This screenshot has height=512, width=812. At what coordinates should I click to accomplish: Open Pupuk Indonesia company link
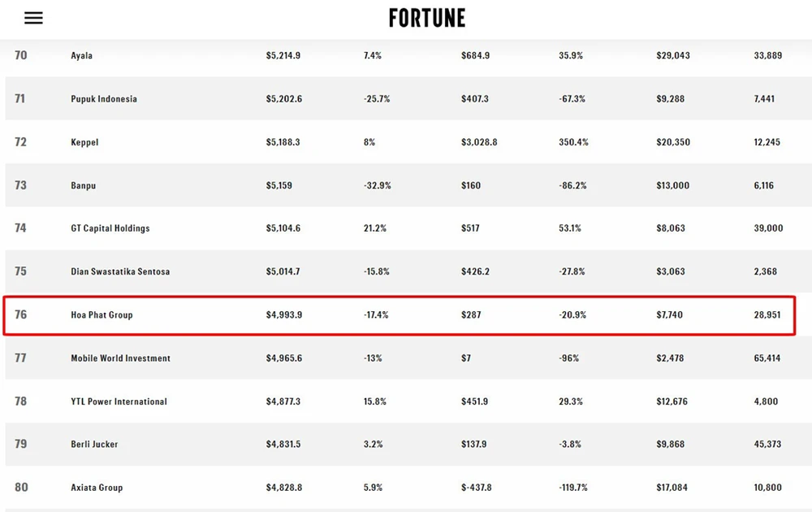click(104, 99)
